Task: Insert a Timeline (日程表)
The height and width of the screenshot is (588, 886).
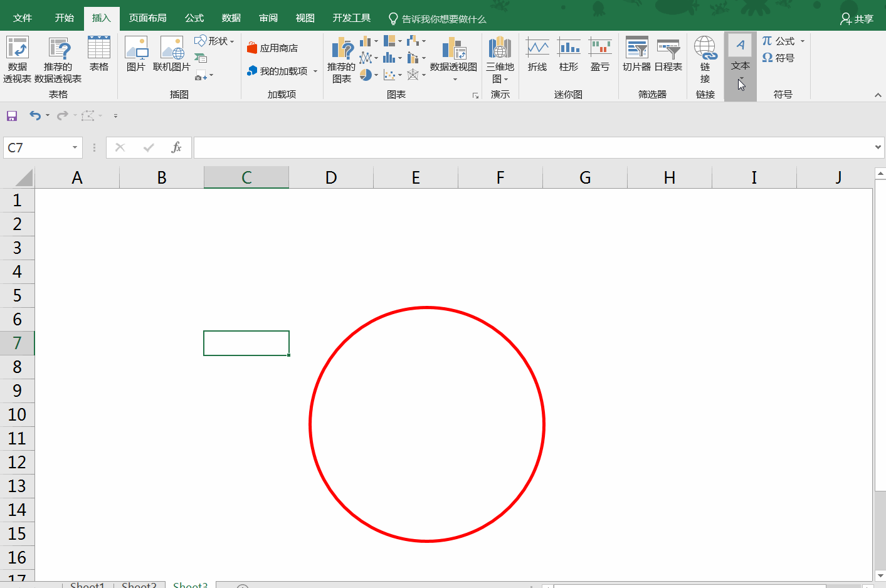Action: tap(668, 54)
